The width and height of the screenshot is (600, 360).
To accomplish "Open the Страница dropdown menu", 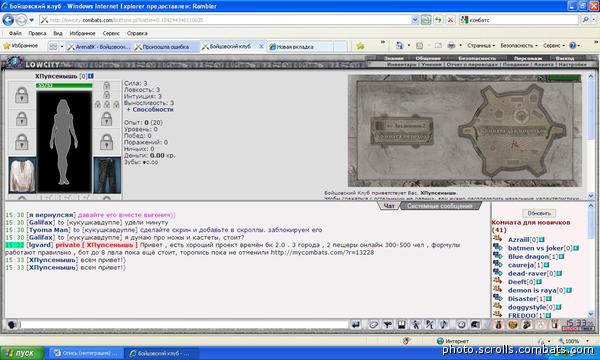I will [x=481, y=46].
